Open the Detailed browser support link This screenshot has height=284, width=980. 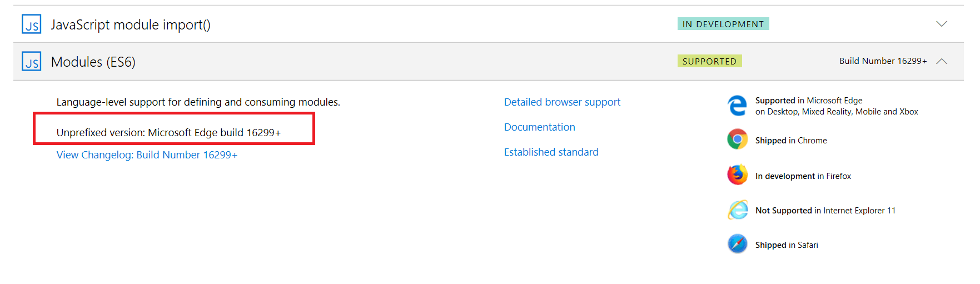pyautogui.click(x=562, y=102)
